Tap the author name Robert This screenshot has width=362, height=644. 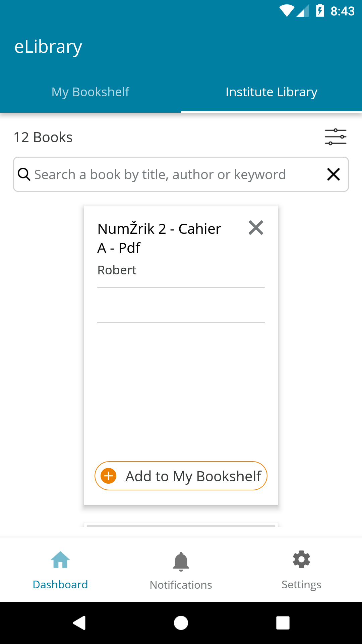coord(117,270)
